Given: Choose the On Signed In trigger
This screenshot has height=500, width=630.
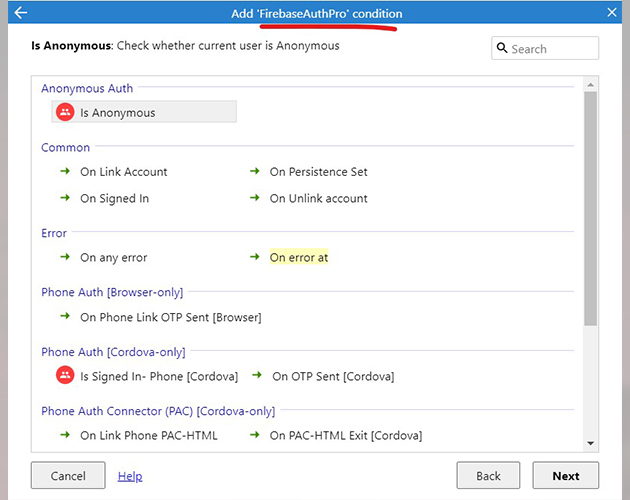Looking at the screenshot, I should pos(114,199).
